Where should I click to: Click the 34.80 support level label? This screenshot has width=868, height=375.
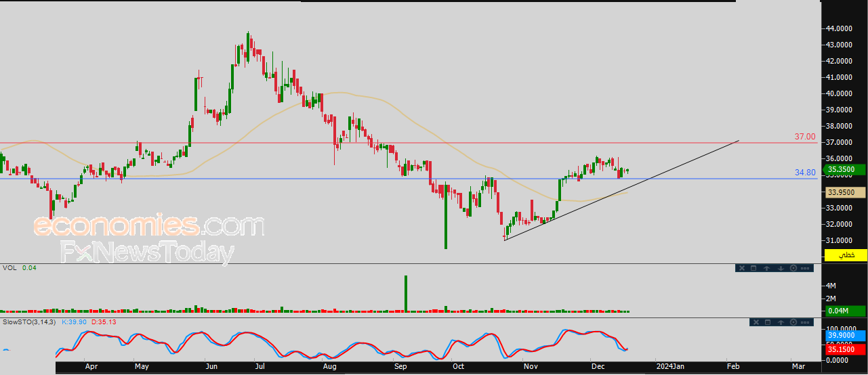click(805, 173)
